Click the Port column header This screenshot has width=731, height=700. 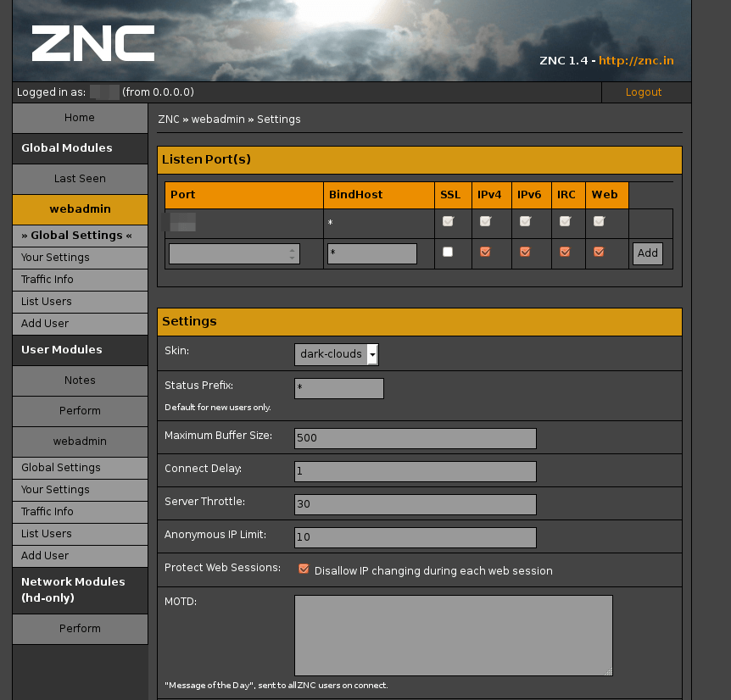[x=244, y=195]
